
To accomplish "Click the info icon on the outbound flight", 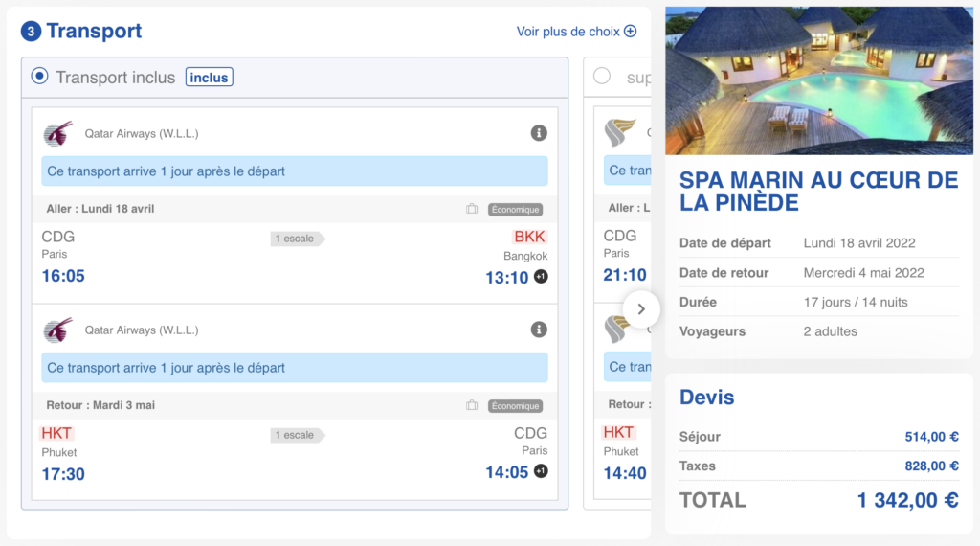I will coord(539,133).
